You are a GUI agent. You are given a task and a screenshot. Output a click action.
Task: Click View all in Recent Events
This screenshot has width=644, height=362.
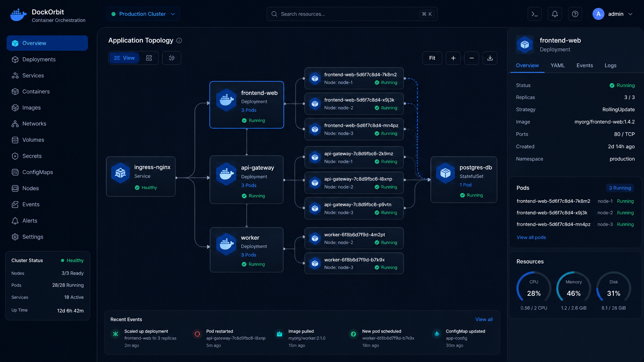point(484,319)
